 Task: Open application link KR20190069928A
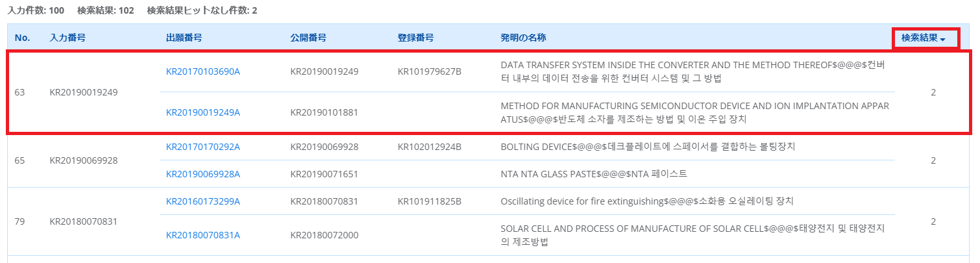tap(202, 174)
